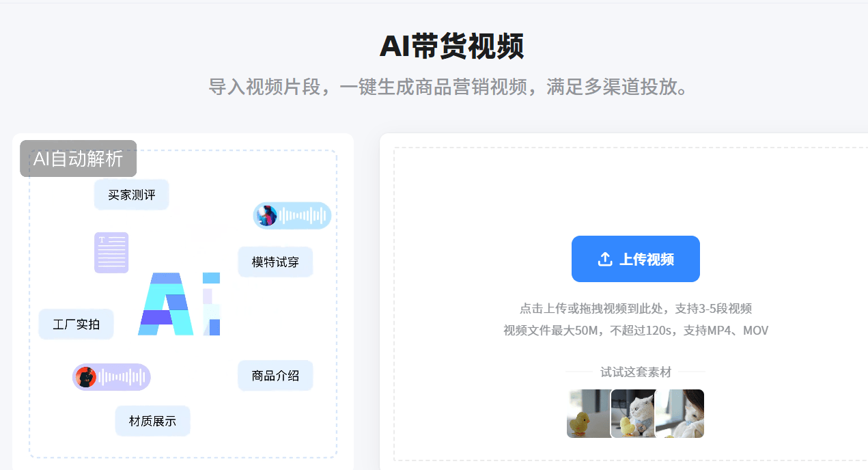This screenshot has height=470, width=868.
Task: Open the dark-haired woman sample thumbnail
Action: pos(681,414)
